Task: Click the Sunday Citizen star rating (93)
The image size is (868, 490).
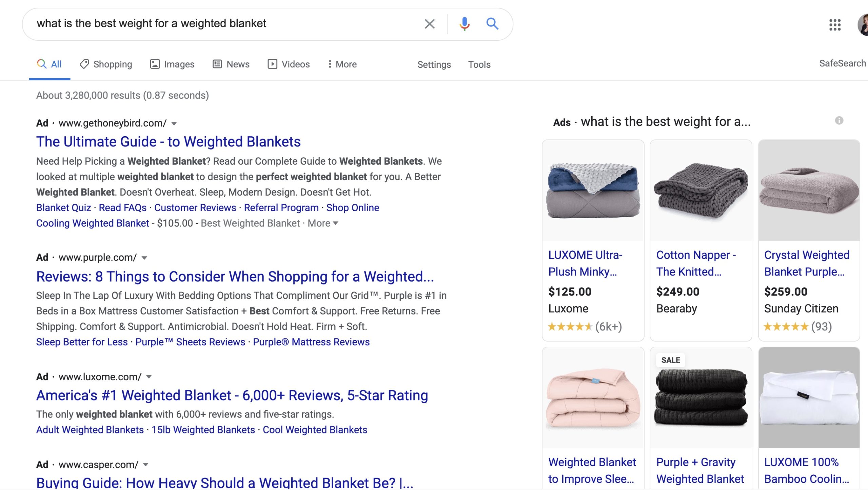Action: point(798,327)
